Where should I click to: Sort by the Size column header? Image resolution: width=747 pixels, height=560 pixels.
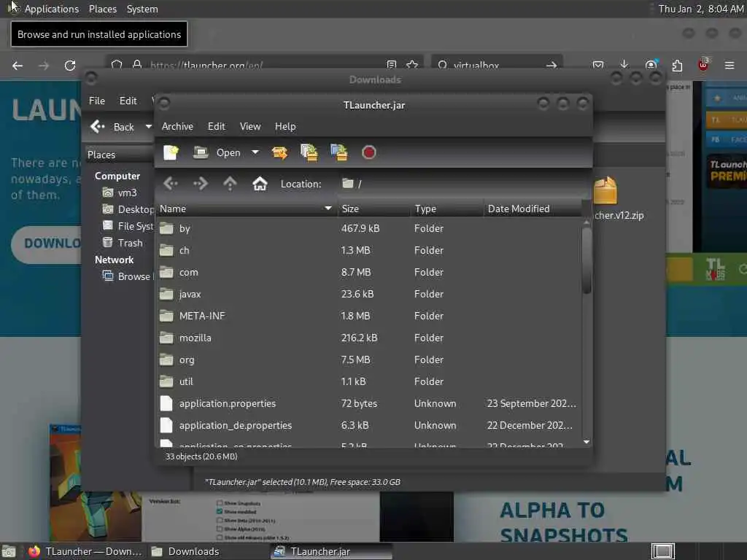click(x=373, y=209)
